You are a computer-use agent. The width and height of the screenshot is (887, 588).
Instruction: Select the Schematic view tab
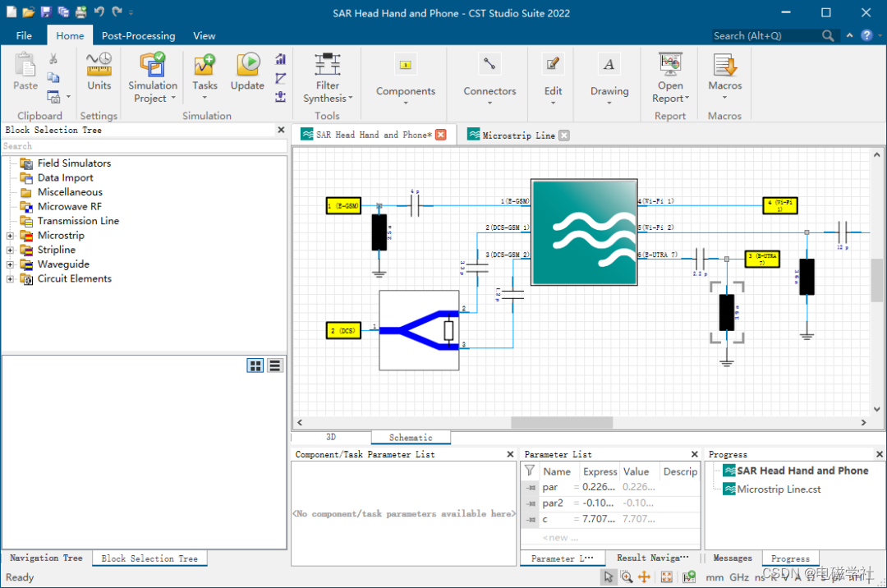click(411, 437)
